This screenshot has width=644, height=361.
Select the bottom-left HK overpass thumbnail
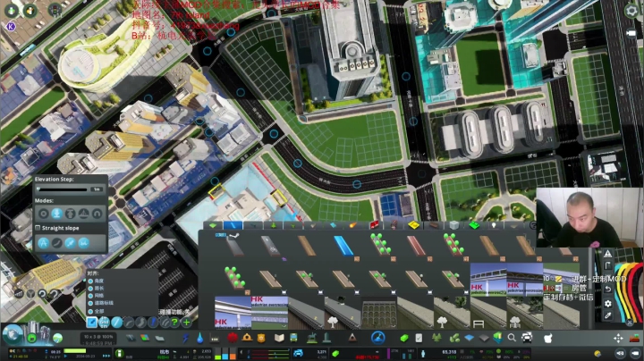[x=233, y=313]
